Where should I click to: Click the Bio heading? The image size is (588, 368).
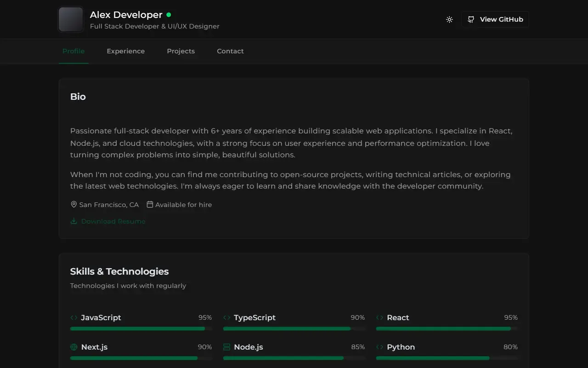[x=78, y=97]
